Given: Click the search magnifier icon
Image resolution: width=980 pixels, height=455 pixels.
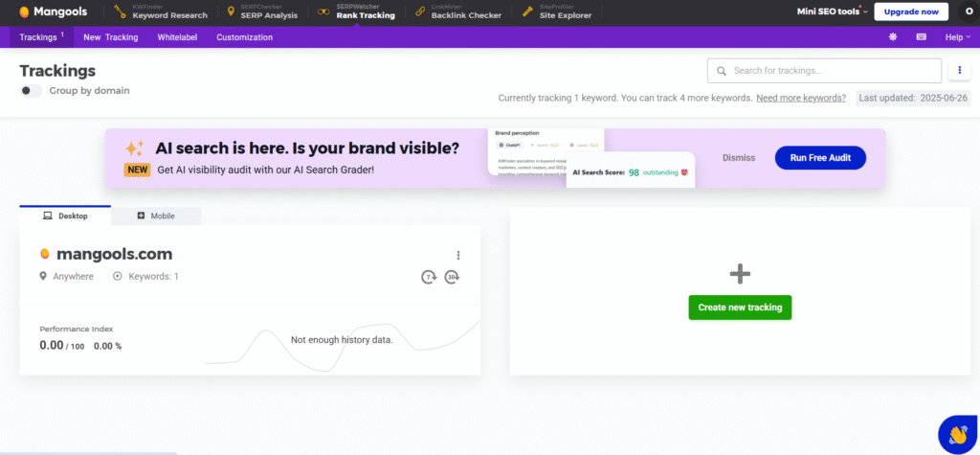Looking at the screenshot, I should [x=722, y=71].
